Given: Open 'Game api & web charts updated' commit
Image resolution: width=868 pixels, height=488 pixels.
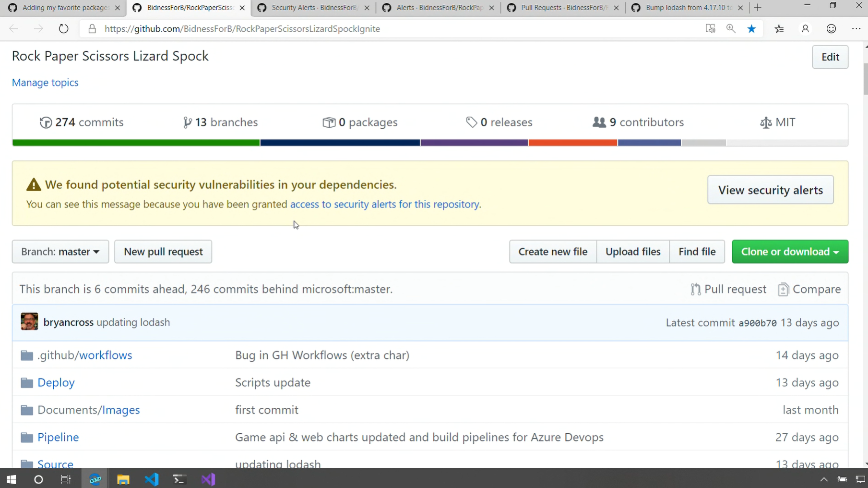Looking at the screenshot, I should 419,437.
